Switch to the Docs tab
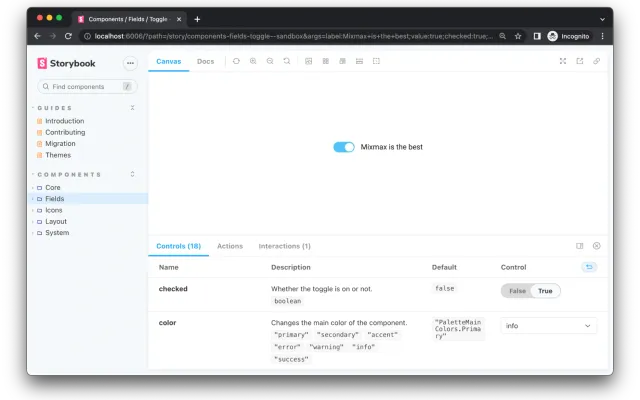This screenshot has width=640, height=400. click(205, 61)
